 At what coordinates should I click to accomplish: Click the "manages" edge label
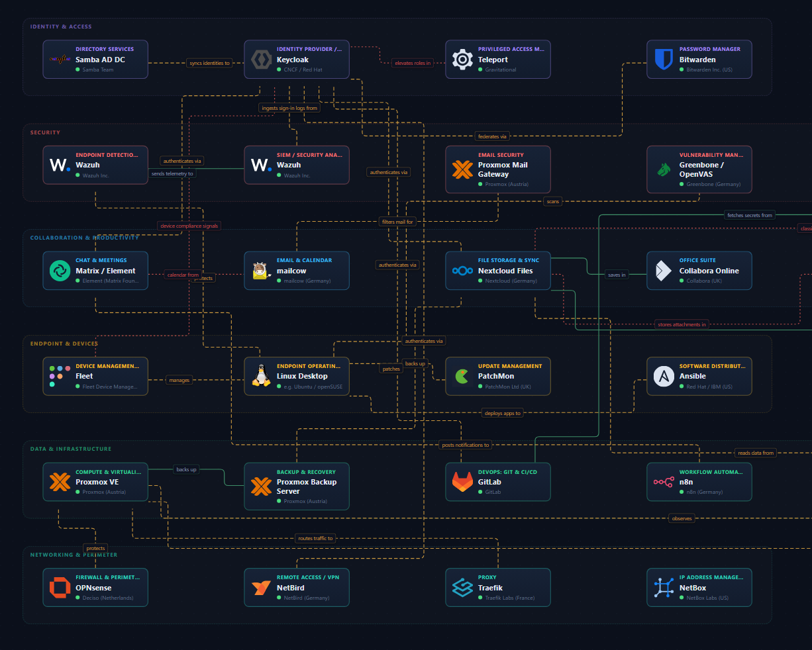click(179, 380)
